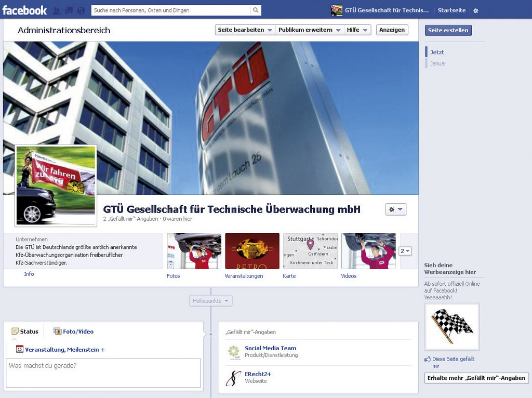Viewport: 532px width, 398px height.
Task: Open the Fotos thumbnail
Action: 194,251
